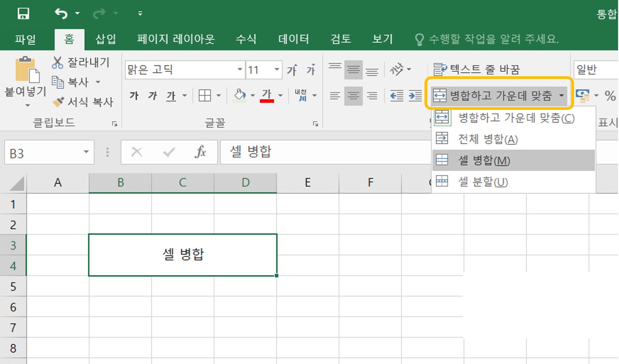
Task: Align text to the right
Action: 372,96
